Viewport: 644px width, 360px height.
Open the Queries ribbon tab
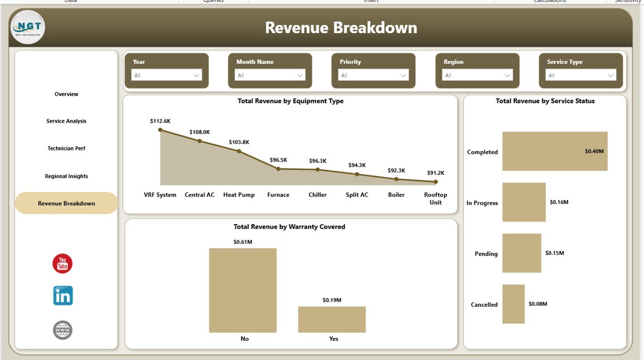tap(213, 2)
